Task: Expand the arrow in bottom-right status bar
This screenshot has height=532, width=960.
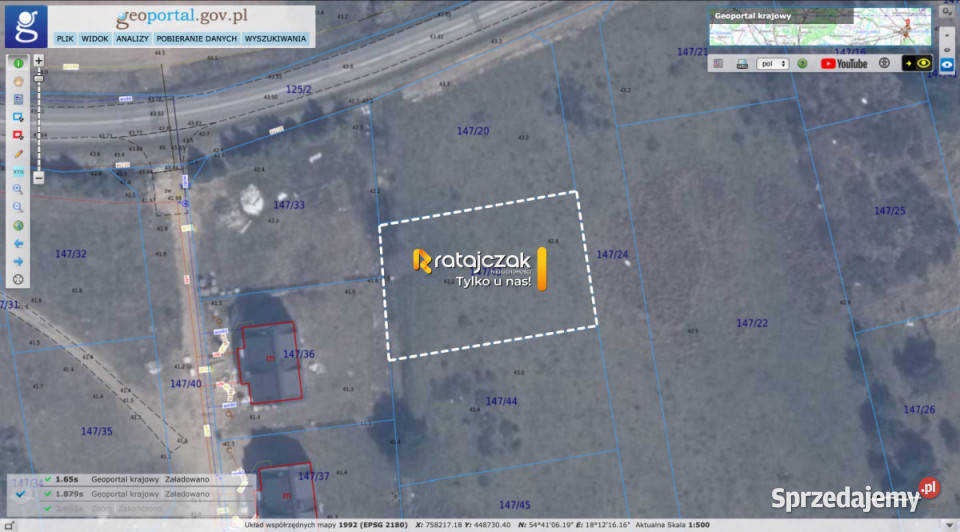Action: 949,525
